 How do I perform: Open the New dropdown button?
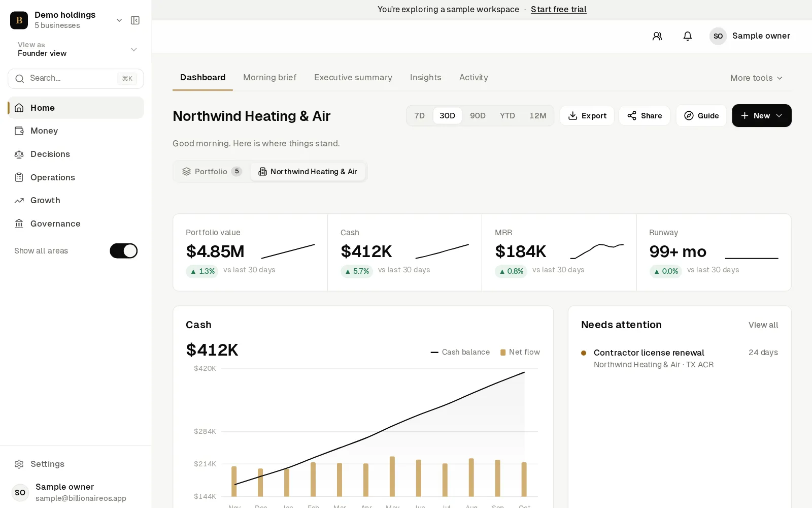click(762, 116)
